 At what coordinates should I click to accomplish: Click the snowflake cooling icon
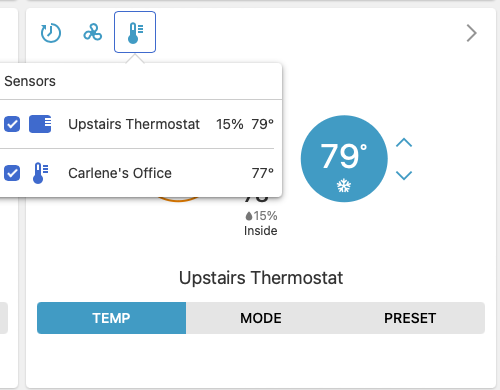[344, 185]
